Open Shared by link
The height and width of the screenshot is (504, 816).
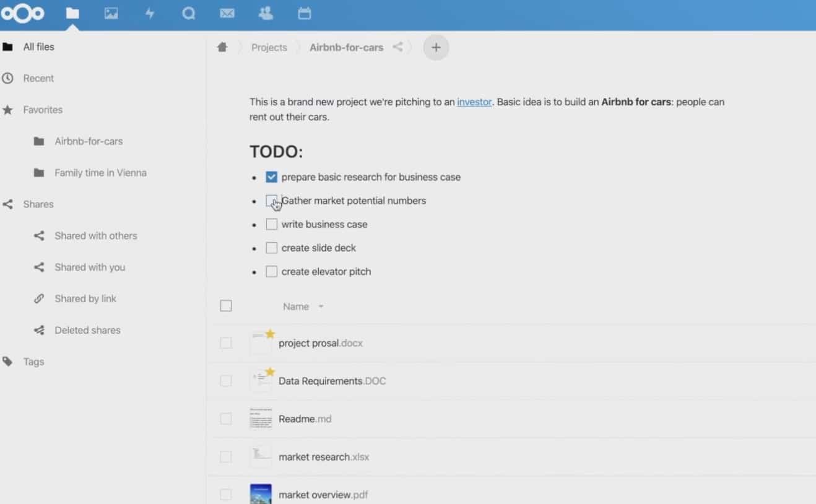click(x=85, y=298)
